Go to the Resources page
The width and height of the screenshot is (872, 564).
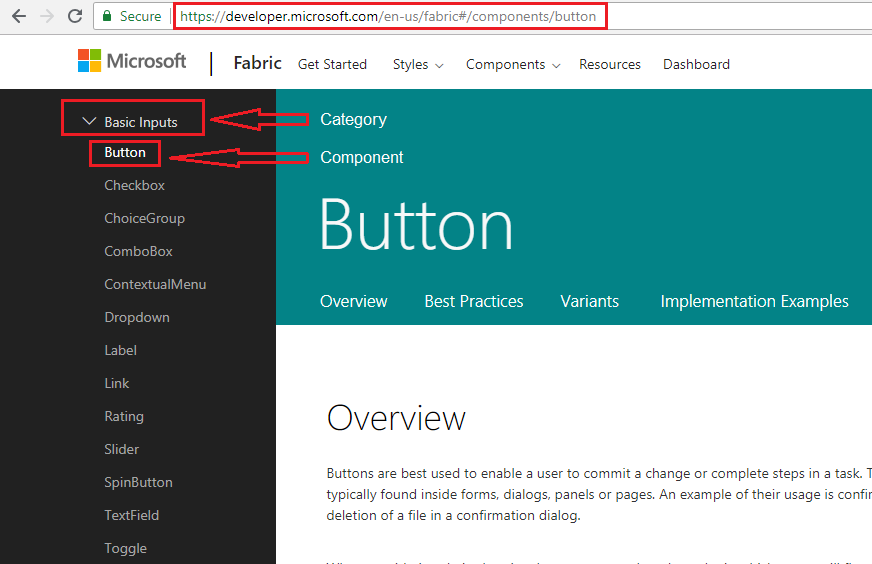pos(609,64)
